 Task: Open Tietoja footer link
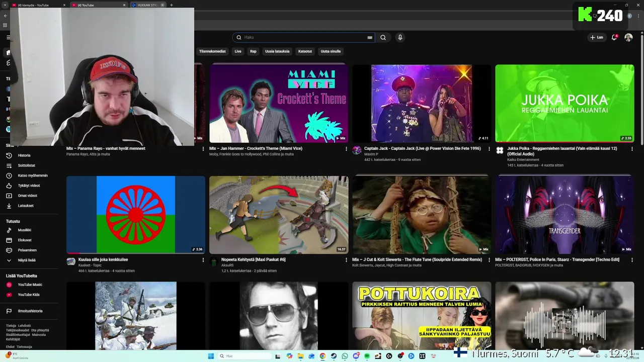[11, 326]
